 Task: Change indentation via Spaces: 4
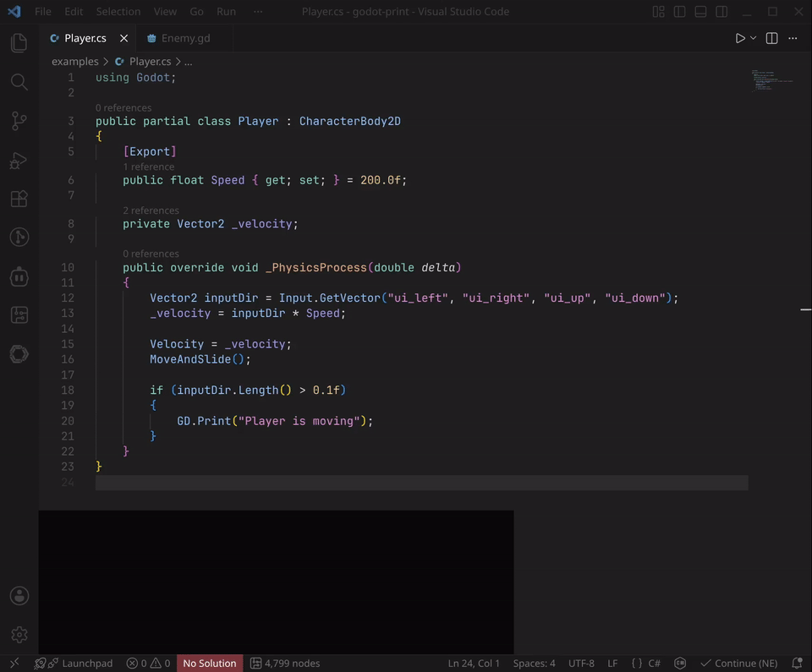pyautogui.click(x=534, y=664)
